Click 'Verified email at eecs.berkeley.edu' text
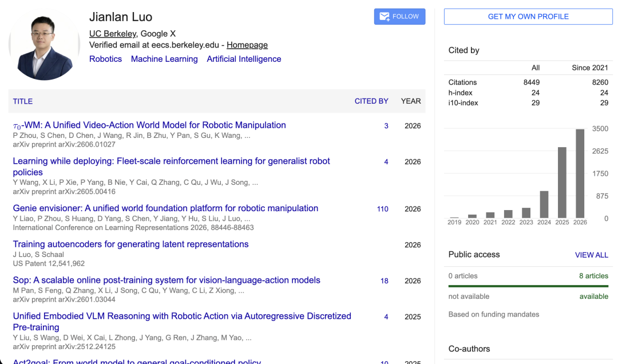 tap(154, 45)
